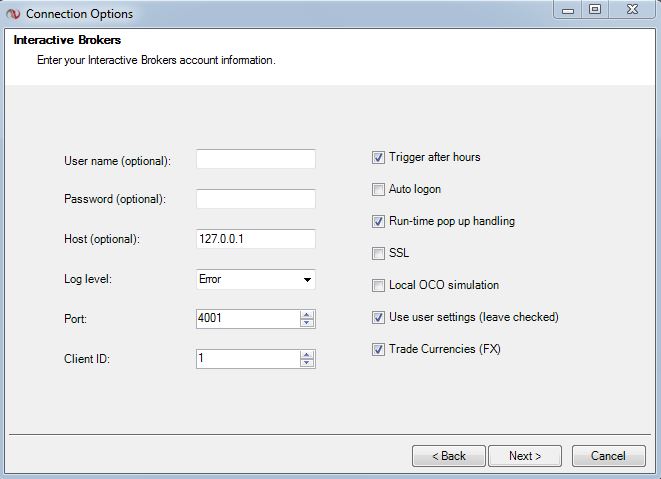The height and width of the screenshot is (479, 661).
Task: Click the 'Port:' label
Action: tap(75, 319)
